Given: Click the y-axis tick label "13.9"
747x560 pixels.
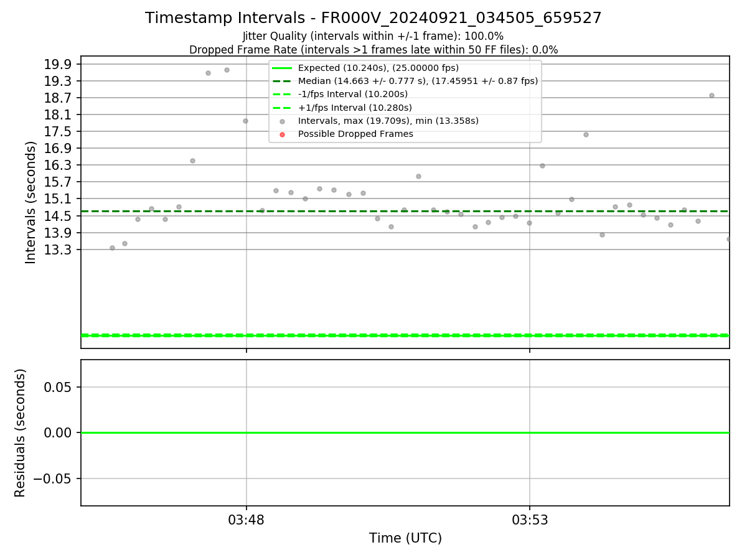Looking at the screenshot, I should tap(58, 233).
